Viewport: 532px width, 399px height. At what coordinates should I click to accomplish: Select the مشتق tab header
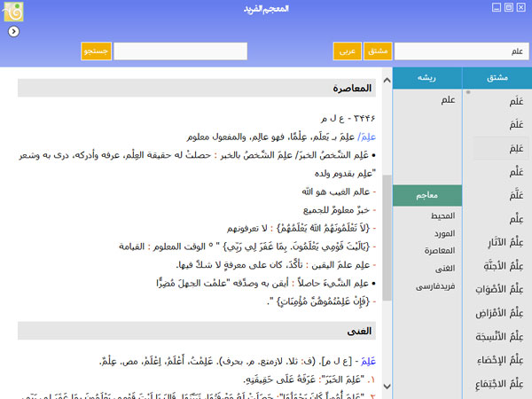(x=497, y=78)
